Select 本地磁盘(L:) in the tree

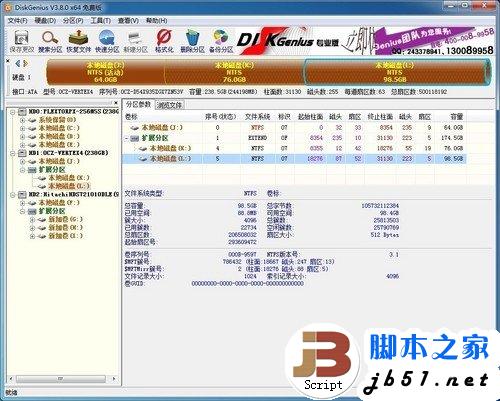point(69,186)
